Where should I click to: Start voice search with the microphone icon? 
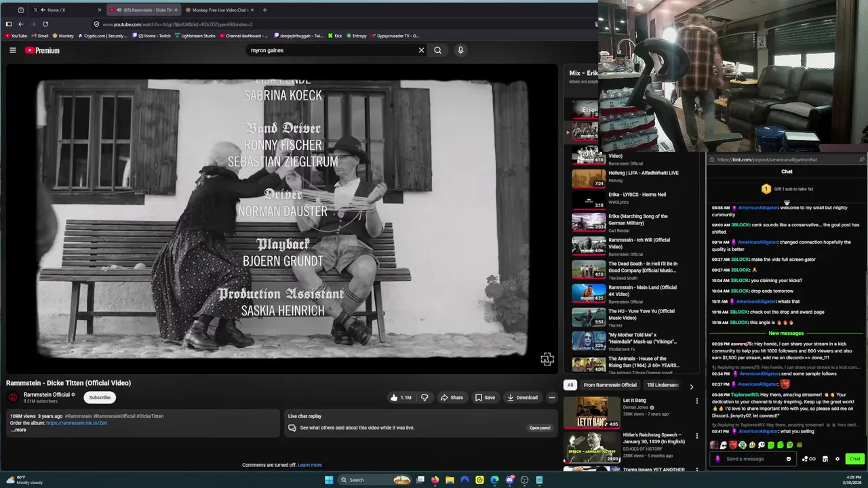[460, 50]
